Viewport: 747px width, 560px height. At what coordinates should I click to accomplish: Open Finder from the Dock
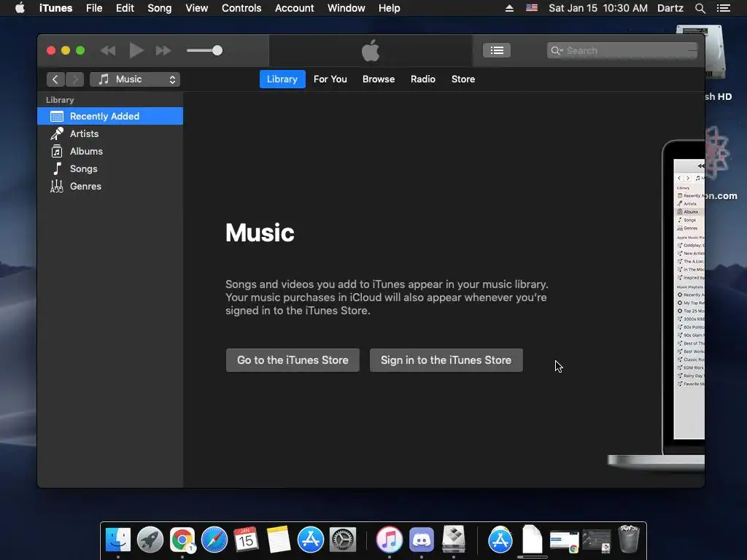[x=117, y=540]
